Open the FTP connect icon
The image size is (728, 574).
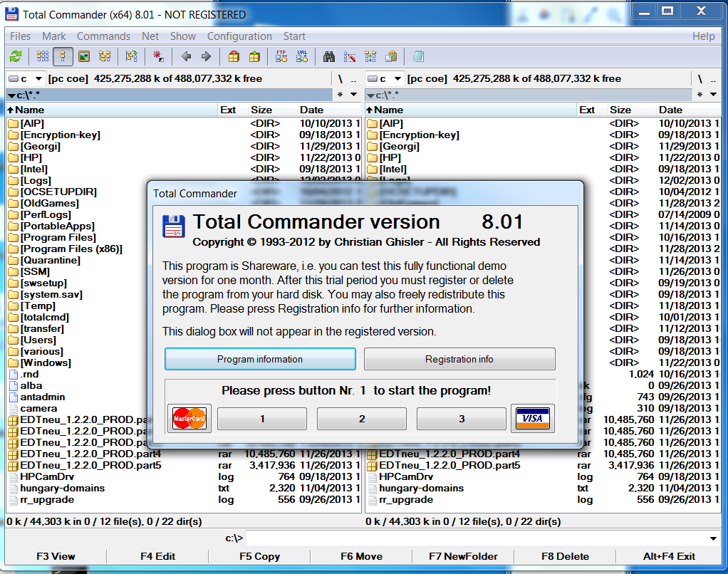281,56
